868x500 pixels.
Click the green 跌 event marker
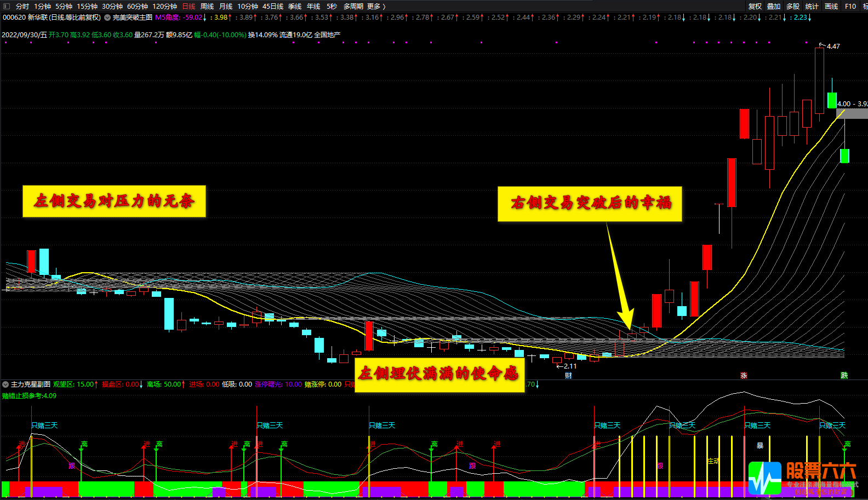pos(844,376)
